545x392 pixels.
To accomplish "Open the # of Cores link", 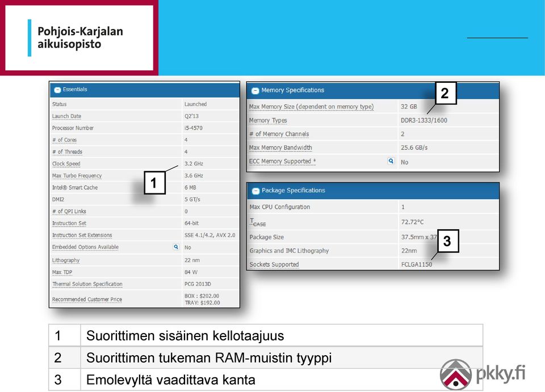I will pyautogui.click(x=64, y=140).
